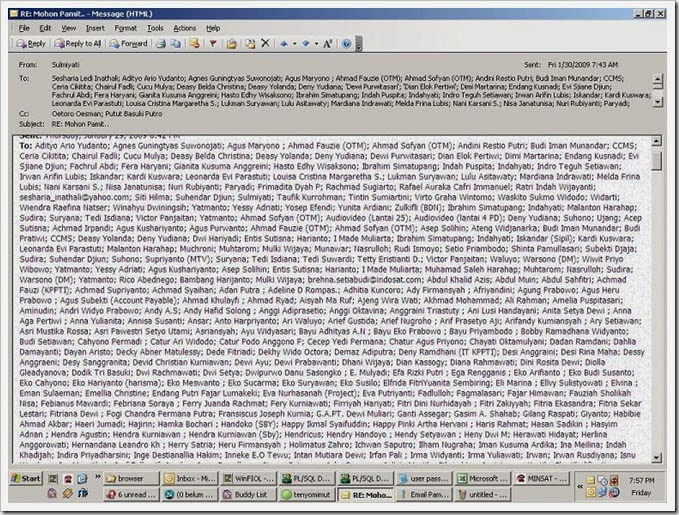Viewport: 679px width, 515px height.
Task: Flag message with red follow-up flag
Action: pyautogui.click(x=213, y=43)
